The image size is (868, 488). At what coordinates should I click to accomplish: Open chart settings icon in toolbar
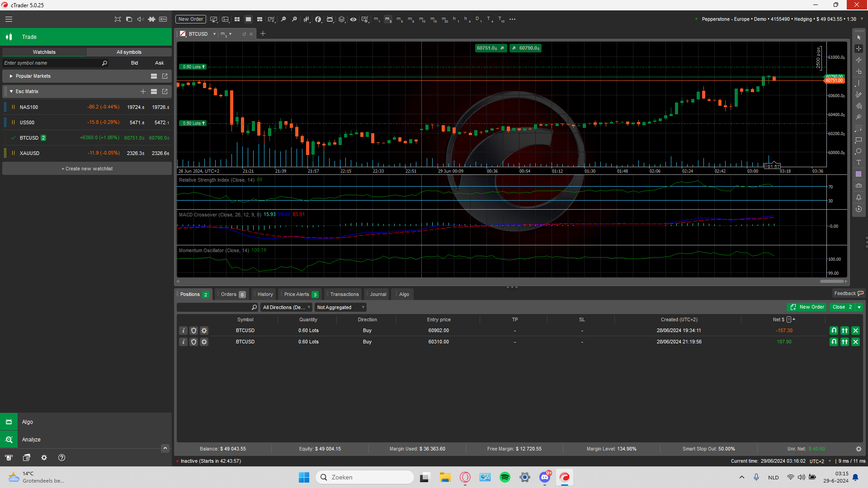click(365, 19)
